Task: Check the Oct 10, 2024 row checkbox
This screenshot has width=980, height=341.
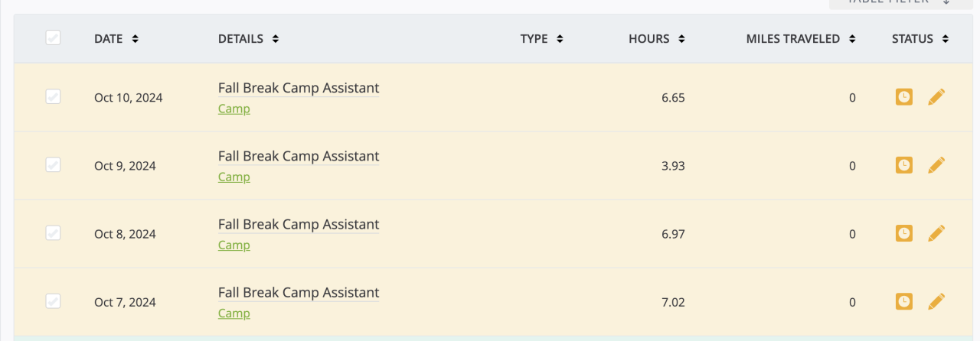Action: [x=53, y=96]
